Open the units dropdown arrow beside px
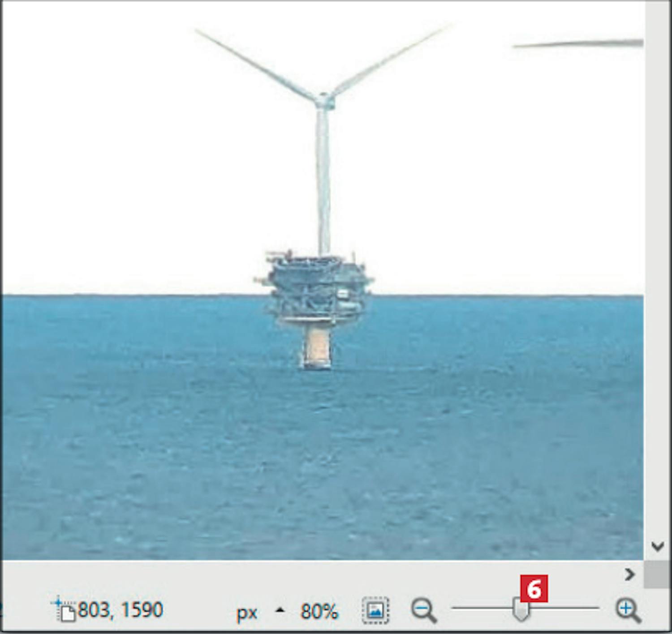 click(280, 610)
